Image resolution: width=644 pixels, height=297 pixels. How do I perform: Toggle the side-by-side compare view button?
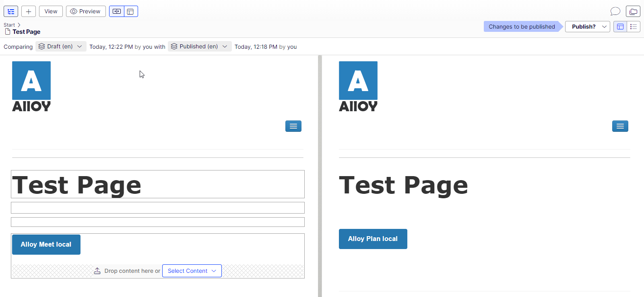(x=117, y=11)
